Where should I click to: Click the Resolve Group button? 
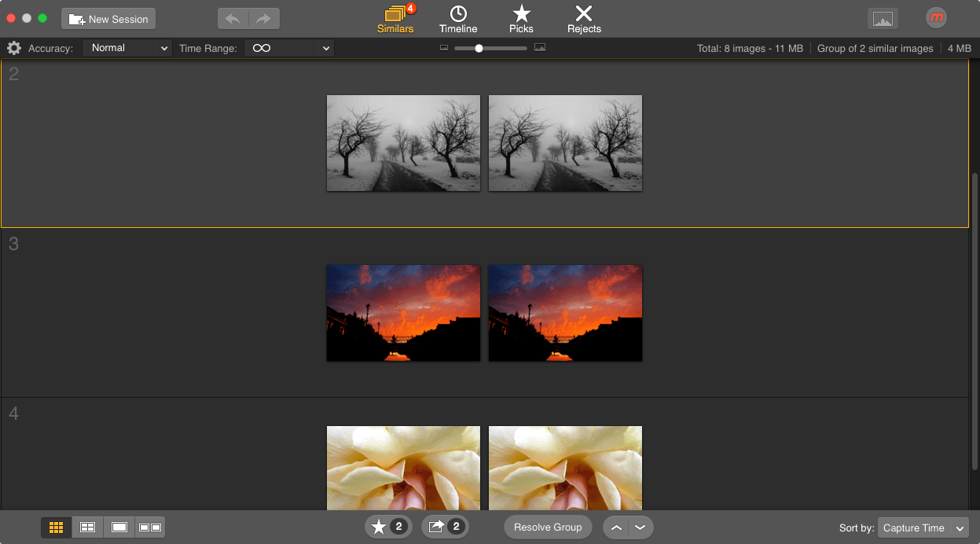pos(548,527)
